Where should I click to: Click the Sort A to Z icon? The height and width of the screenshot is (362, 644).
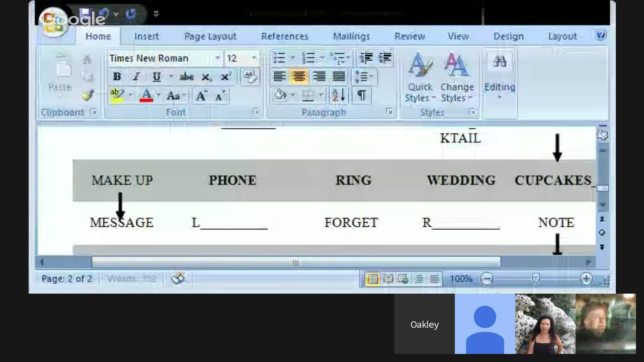[339, 95]
